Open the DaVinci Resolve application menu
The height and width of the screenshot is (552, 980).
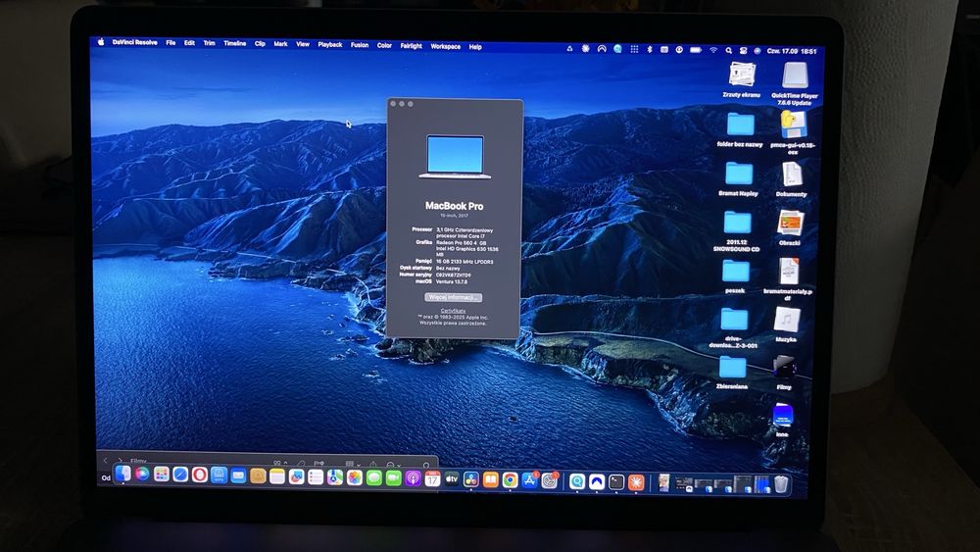tap(134, 42)
